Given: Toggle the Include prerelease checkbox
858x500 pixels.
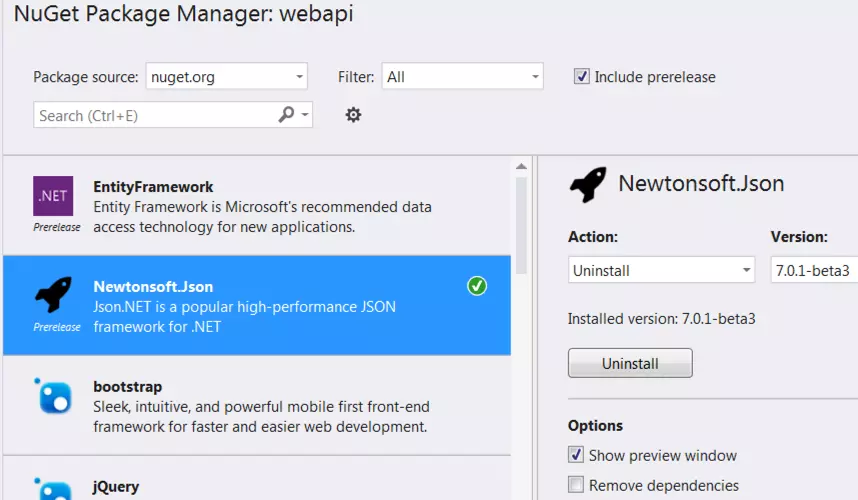Looking at the screenshot, I should click(x=581, y=76).
